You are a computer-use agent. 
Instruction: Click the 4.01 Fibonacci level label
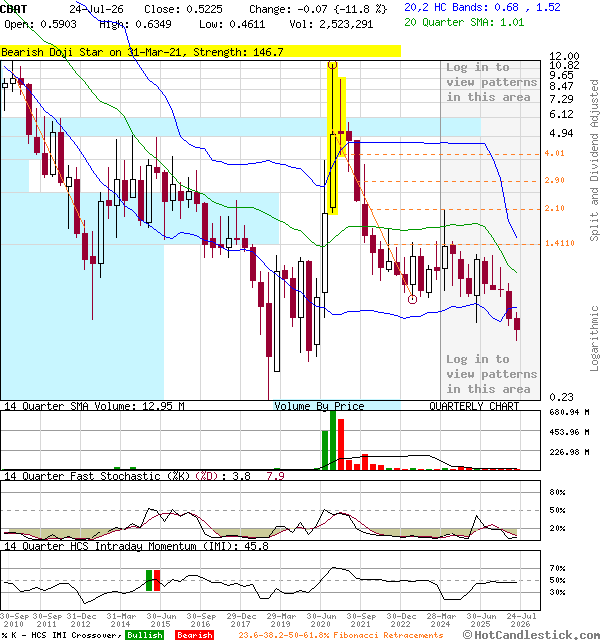tap(554, 153)
